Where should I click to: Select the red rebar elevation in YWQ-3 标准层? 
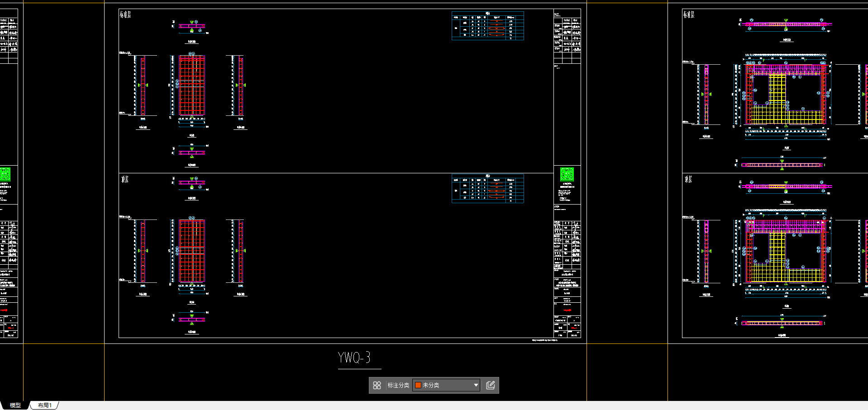click(192, 86)
